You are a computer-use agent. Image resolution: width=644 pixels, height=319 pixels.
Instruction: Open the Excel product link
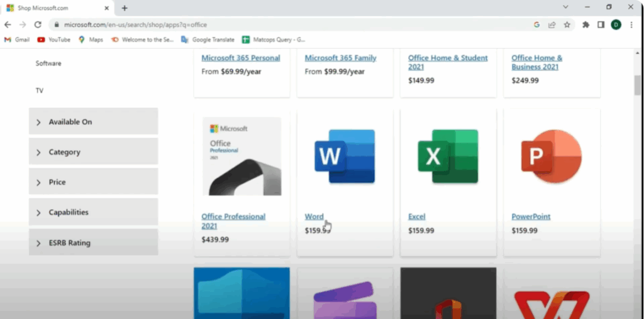[417, 217]
